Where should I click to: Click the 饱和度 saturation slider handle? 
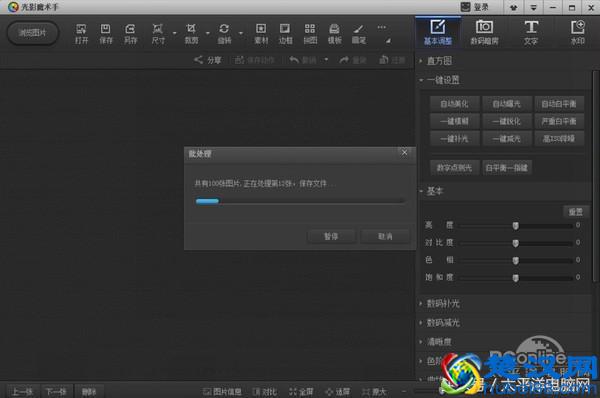(516, 277)
